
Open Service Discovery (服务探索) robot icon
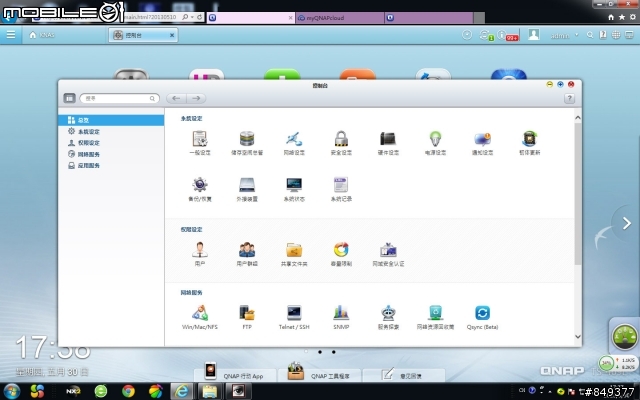coord(388,313)
